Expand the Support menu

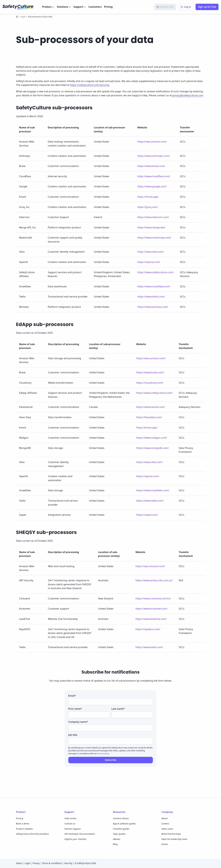79,7
